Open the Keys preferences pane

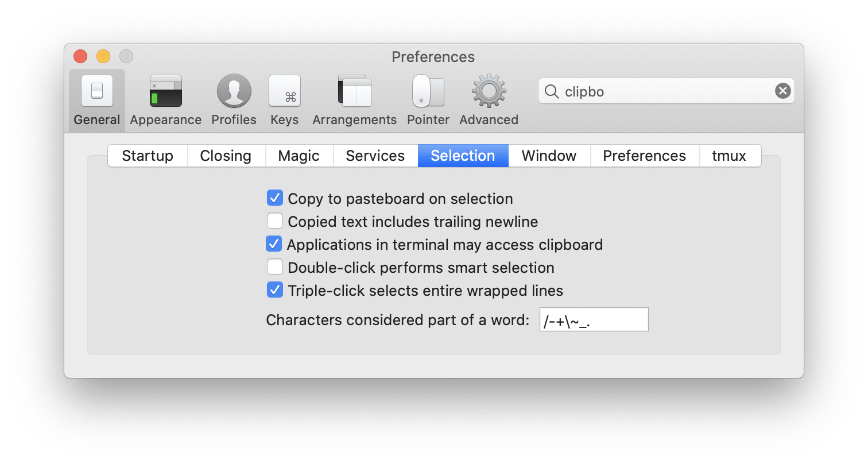(285, 100)
